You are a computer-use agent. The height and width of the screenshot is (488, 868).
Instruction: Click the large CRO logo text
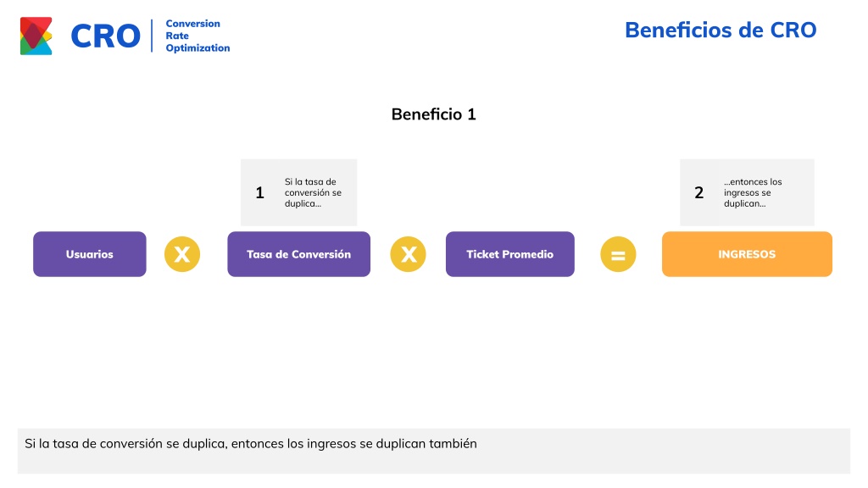[106, 36]
